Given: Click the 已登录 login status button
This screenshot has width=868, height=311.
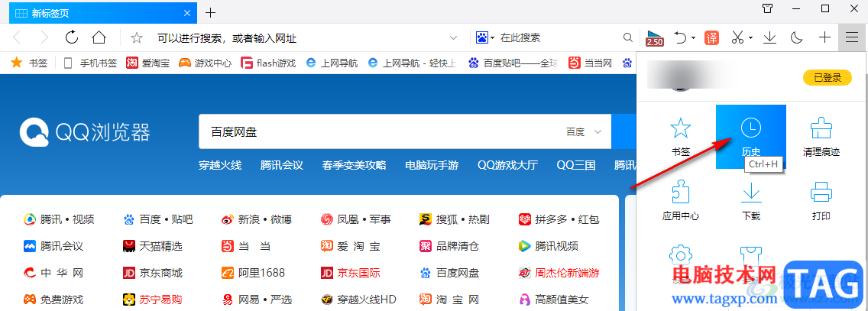Looking at the screenshot, I should click(827, 78).
